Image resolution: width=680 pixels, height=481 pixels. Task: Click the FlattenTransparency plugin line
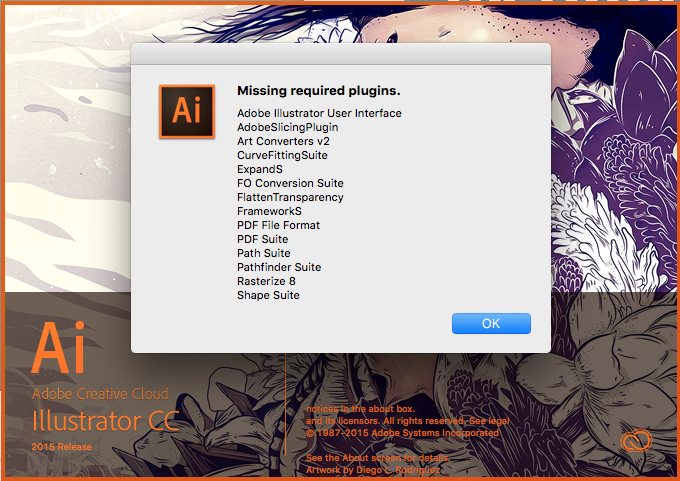click(x=290, y=197)
